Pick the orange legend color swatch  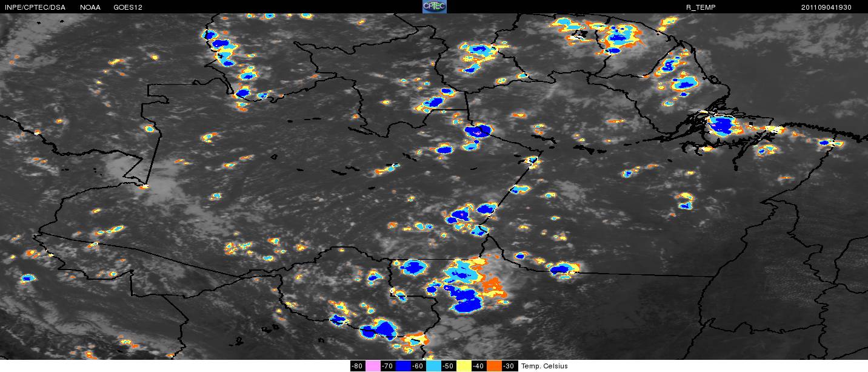point(494,366)
